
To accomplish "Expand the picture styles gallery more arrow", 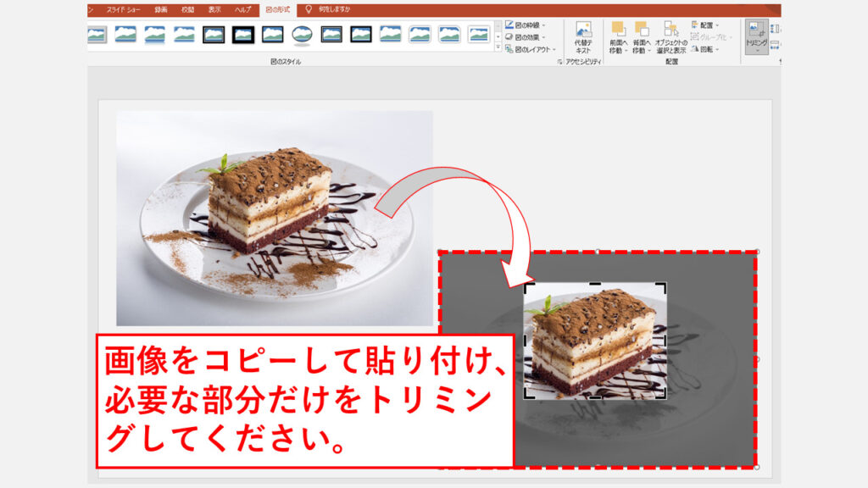I will point(498,48).
